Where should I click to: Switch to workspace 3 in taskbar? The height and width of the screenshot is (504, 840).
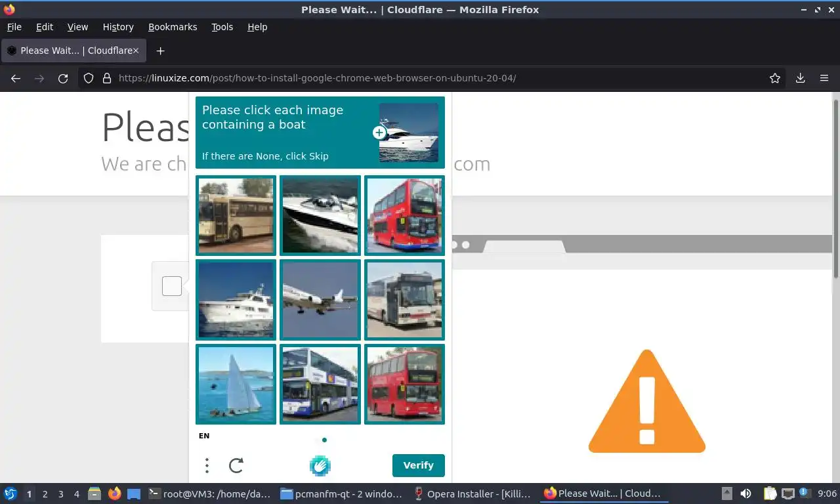60,493
